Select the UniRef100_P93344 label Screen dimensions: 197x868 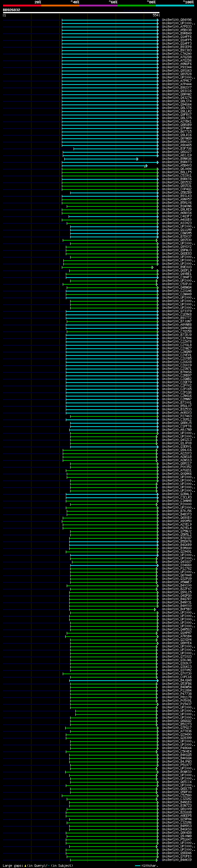[x=177, y=67]
